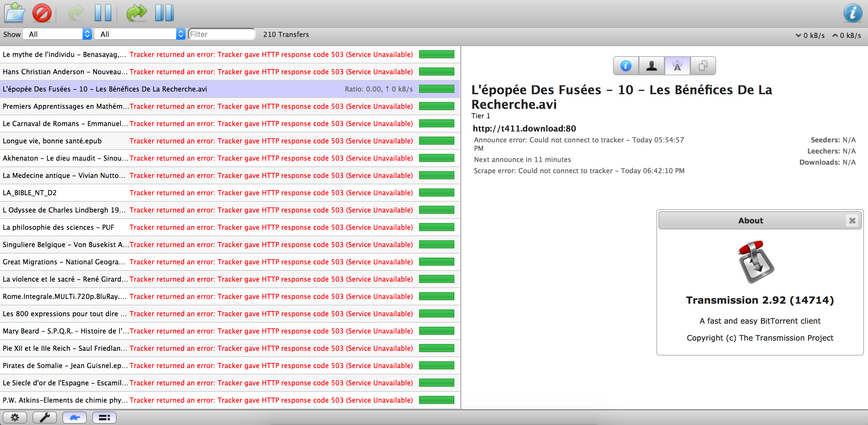The image size is (868, 425).
Task: Click the 'Leechers: N/A' value
Action: pos(831,151)
